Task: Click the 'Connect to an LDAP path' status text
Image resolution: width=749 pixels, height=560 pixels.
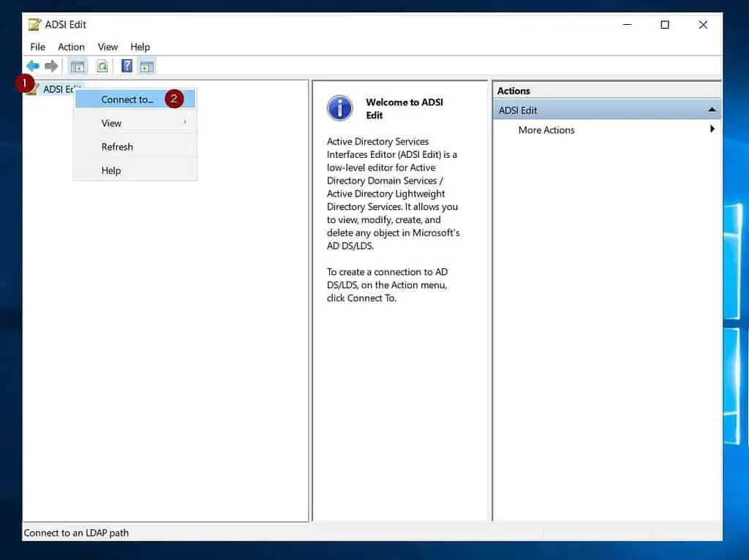Action: [x=76, y=532]
